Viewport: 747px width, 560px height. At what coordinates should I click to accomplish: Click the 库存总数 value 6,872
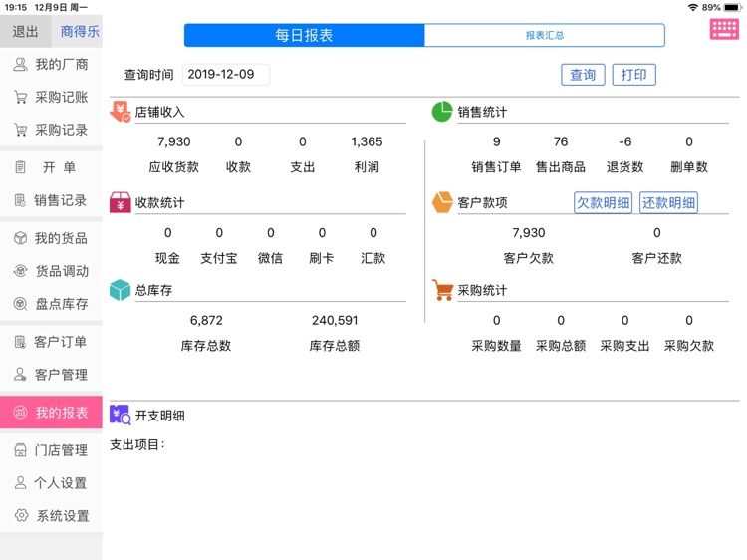point(206,320)
